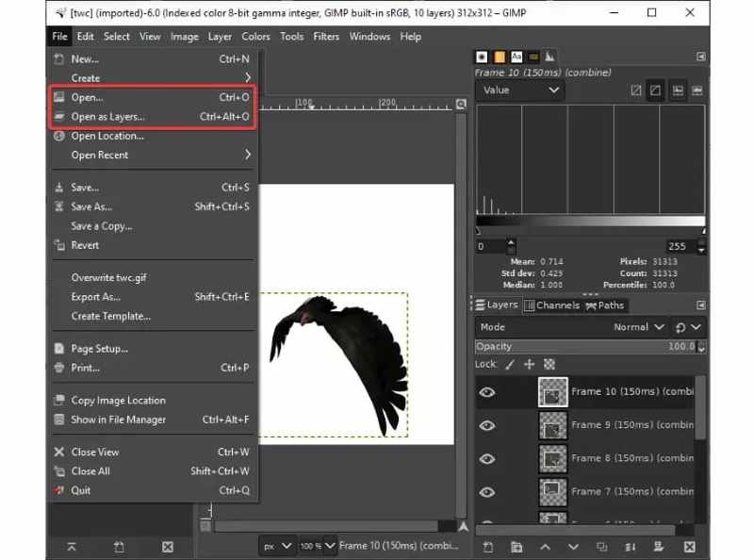Screen dimensions: 754x560
Task: Click the new layer group icon
Action: pyautogui.click(x=516, y=547)
